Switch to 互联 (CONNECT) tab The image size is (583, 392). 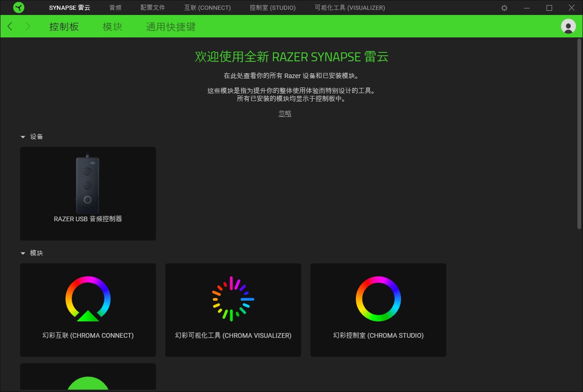click(x=207, y=8)
